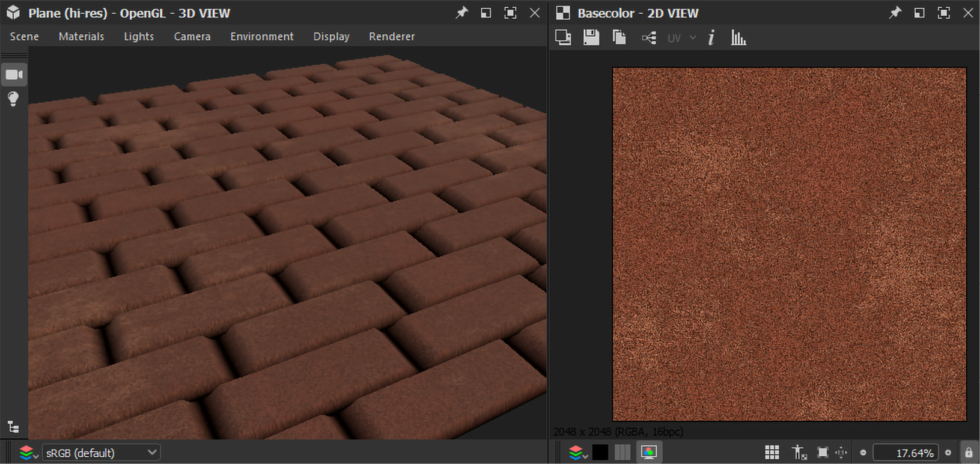The image size is (980, 464).
Task: Open the Scene menu in 3D view
Action: coord(24,37)
